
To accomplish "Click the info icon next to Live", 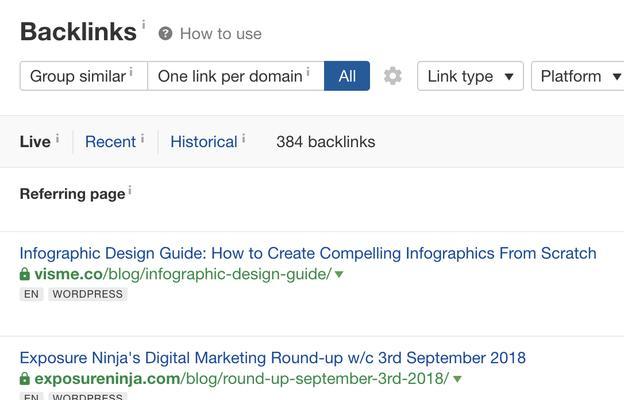I will click(x=57, y=138).
